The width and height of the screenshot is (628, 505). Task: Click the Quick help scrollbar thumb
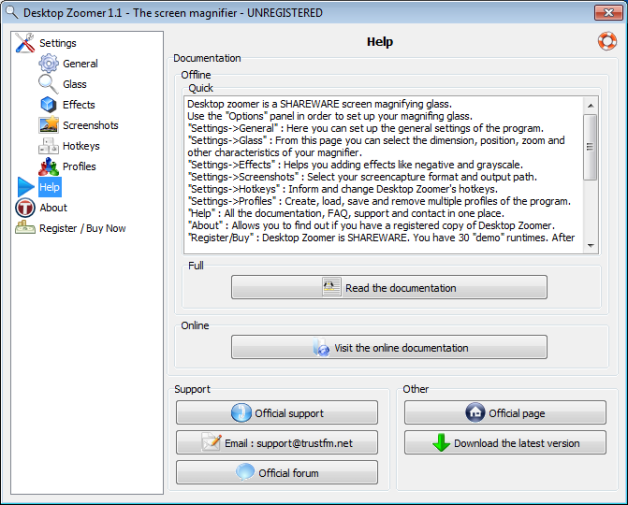click(590, 147)
